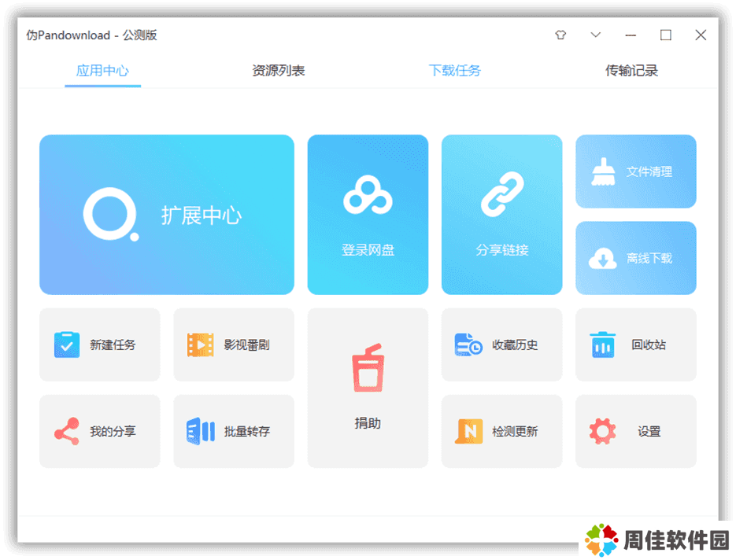The height and width of the screenshot is (560, 736).
Task: Maximize the 伪Pandownload window
Action: click(x=666, y=35)
